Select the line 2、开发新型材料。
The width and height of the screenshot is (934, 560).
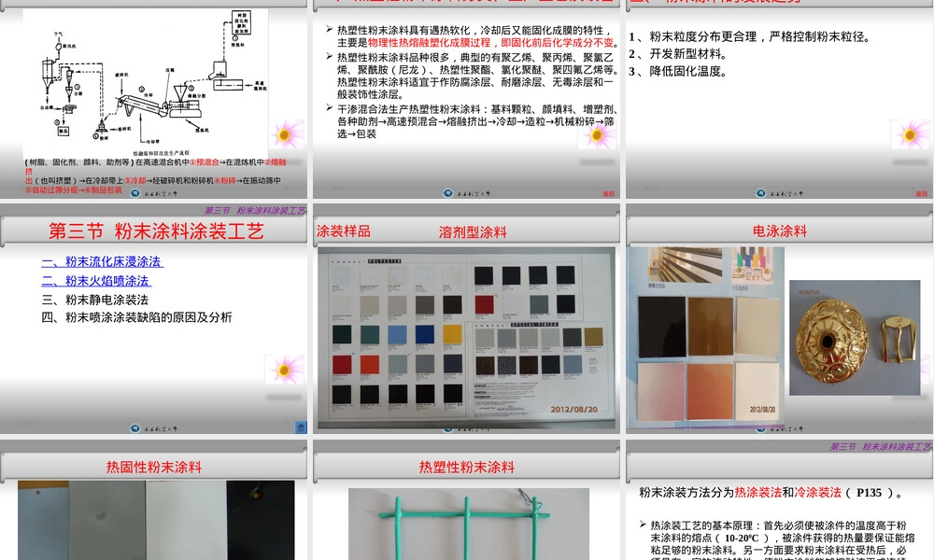pyautogui.click(x=678, y=54)
